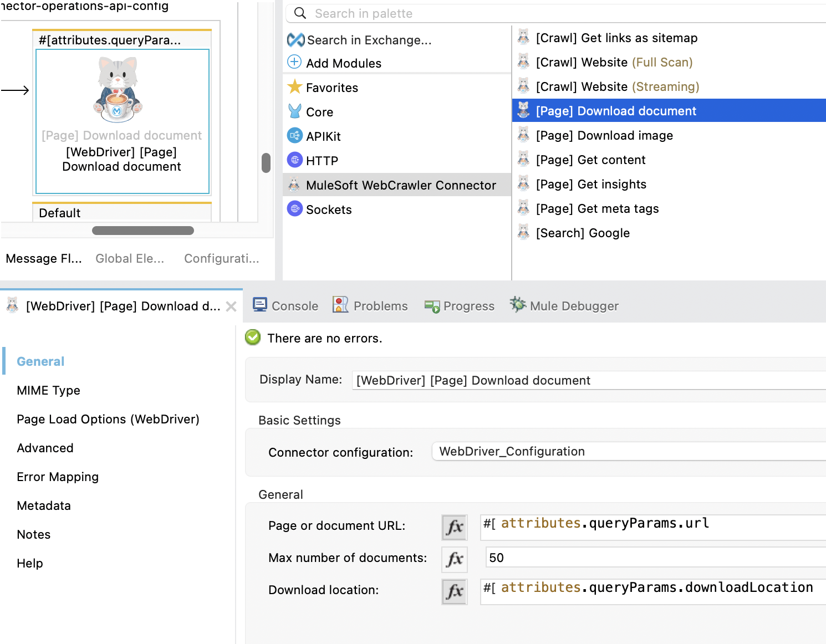Switch to the Message Flow tab

click(44, 258)
